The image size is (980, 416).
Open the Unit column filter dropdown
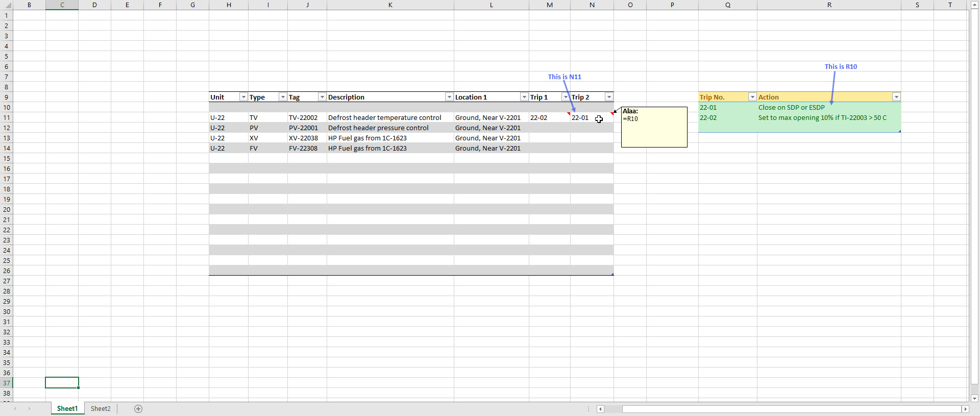[x=243, y=97]
